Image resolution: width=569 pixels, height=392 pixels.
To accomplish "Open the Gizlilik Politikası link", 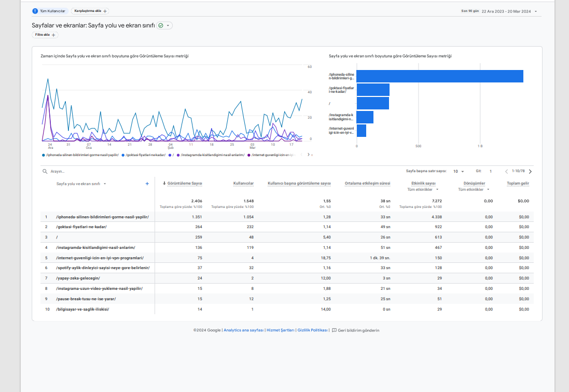I will coord(312,330).
